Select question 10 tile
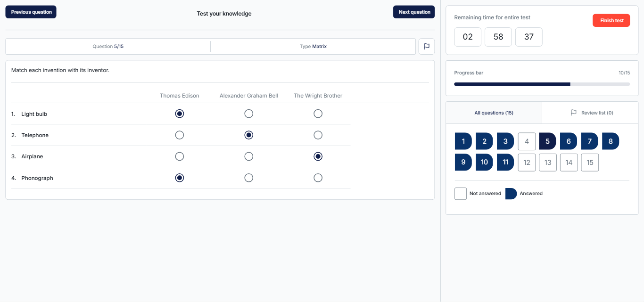 [484, 163]
